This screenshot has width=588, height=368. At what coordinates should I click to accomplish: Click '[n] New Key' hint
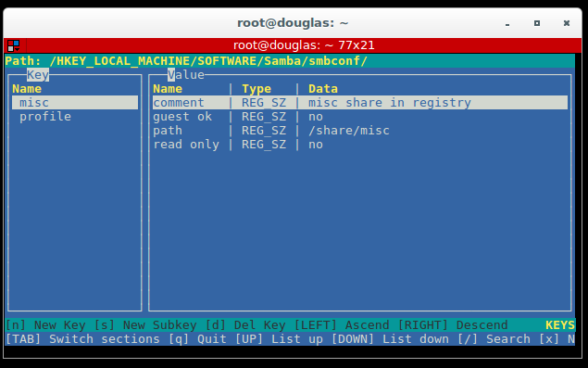pos(45,324)
